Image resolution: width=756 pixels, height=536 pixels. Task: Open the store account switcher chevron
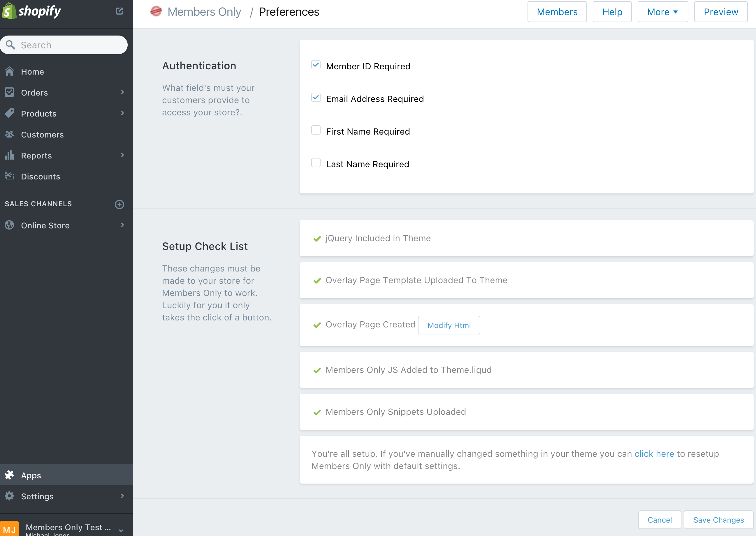tap(121, 531)
